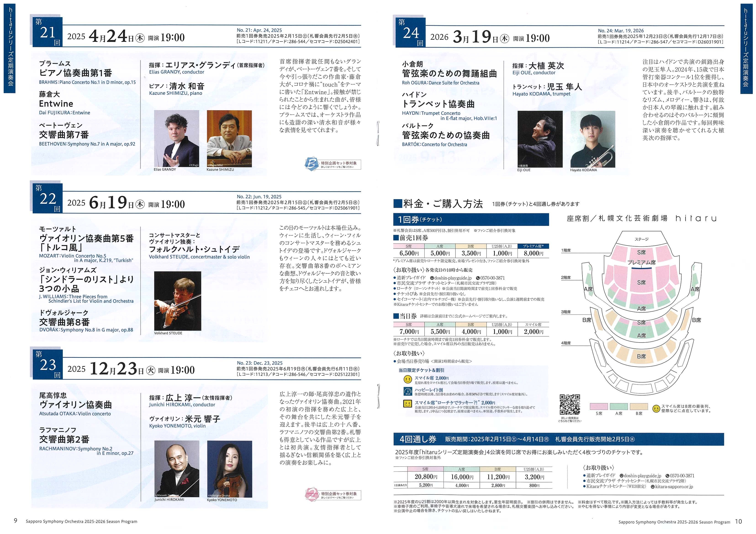
Task: Click the 特別企画セット券対象 badge in concert 21
Action: [333, 164]
